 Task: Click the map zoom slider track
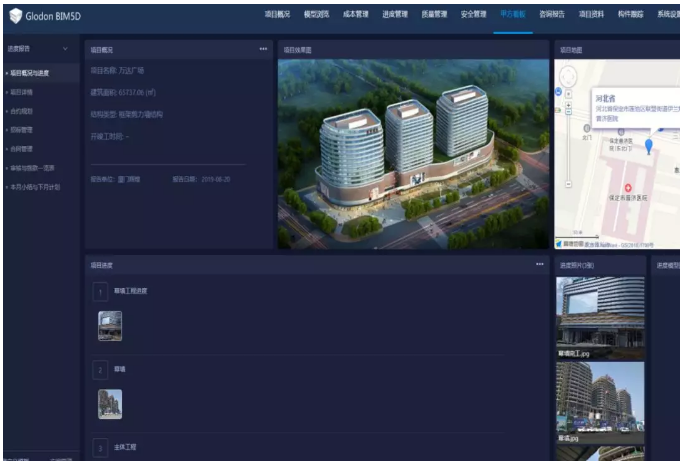point(569,148)
